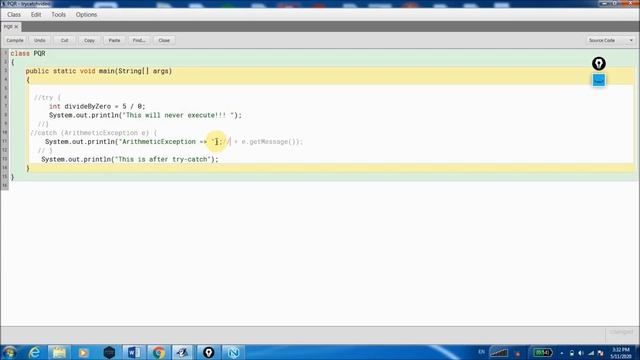640x360 pixels.
Task: Open File Explorer folder taskbar icon
Action: (x=59, y=352)
